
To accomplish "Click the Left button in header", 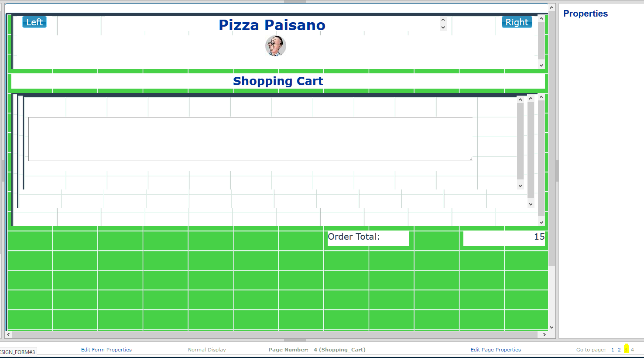I will tap(34, 22).
